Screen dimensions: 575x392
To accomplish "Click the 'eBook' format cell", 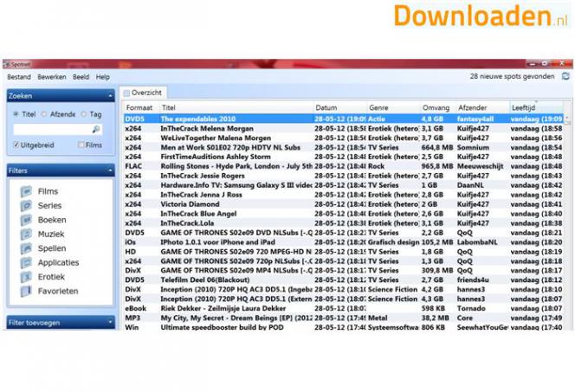I will (136, 308).
